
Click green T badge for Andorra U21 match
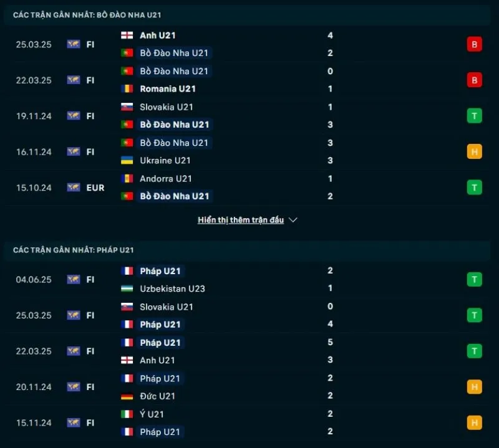point(474,188)
